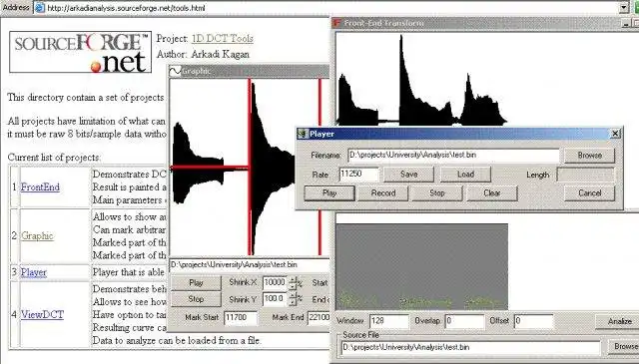Click the Clear button in Player

pos(492,193)
